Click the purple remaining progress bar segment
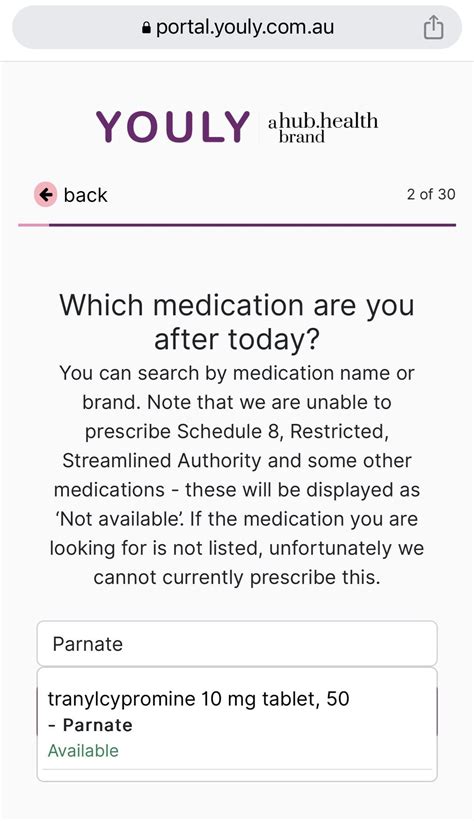This screenshot has height=821, width=474. coord(252,225)
